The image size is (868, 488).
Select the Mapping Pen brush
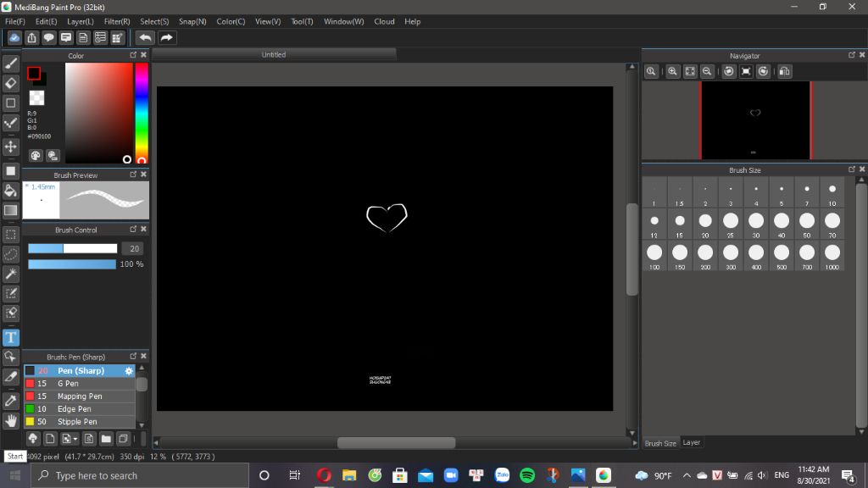point(79,396)
